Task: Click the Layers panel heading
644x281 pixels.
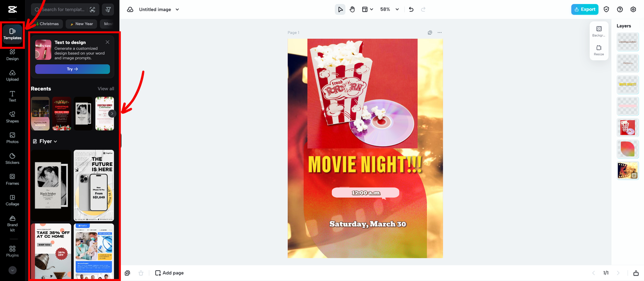Action: coord(624,26)
